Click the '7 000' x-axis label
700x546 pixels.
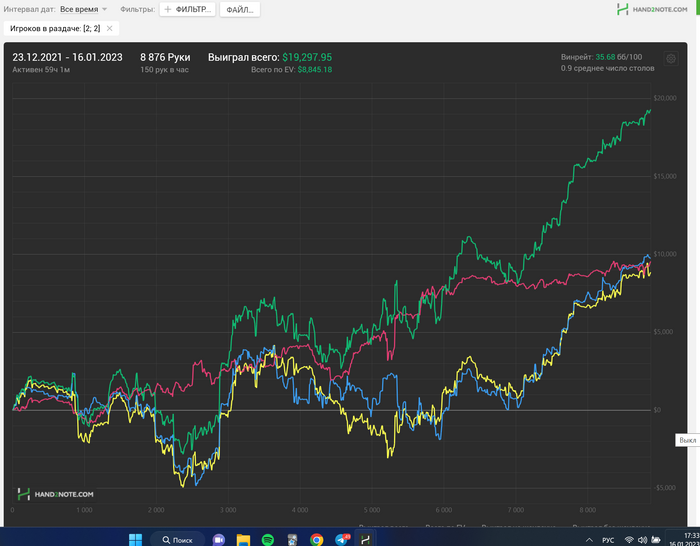pyautogui.click(x=516, y=510)
